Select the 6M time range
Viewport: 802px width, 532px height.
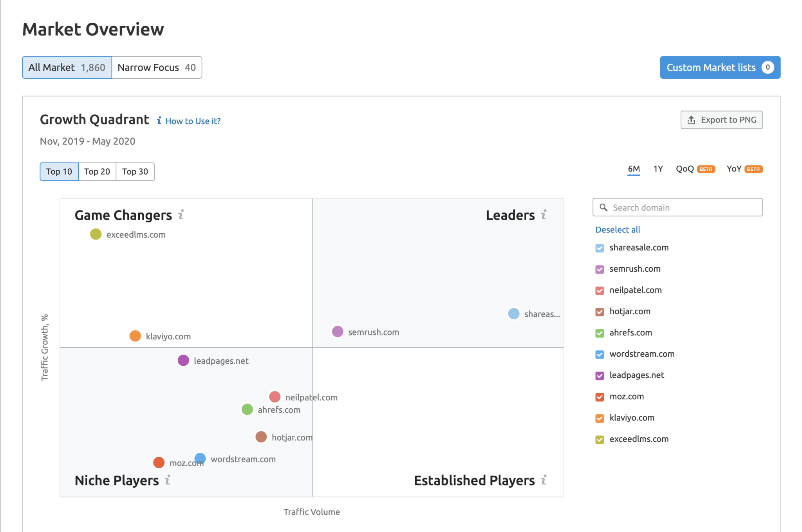(634, 169)
